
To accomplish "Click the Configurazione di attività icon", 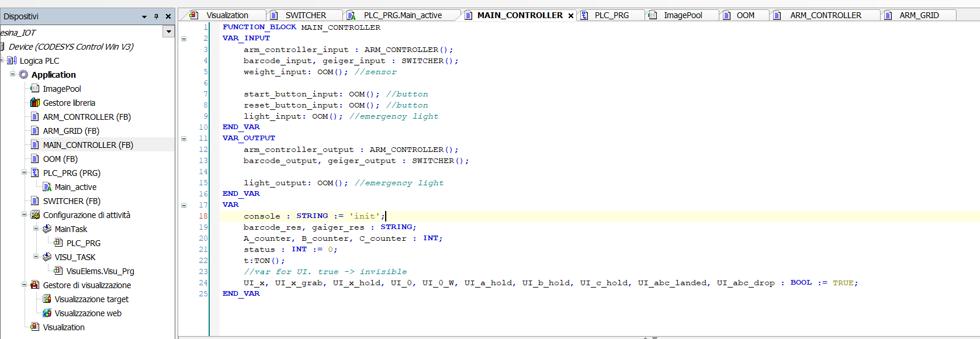I will click(x=35, y=215).
